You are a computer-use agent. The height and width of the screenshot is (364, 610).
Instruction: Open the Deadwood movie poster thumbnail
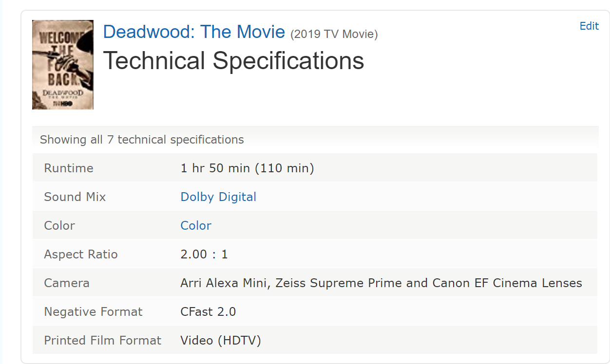click(x=62, y=65)
